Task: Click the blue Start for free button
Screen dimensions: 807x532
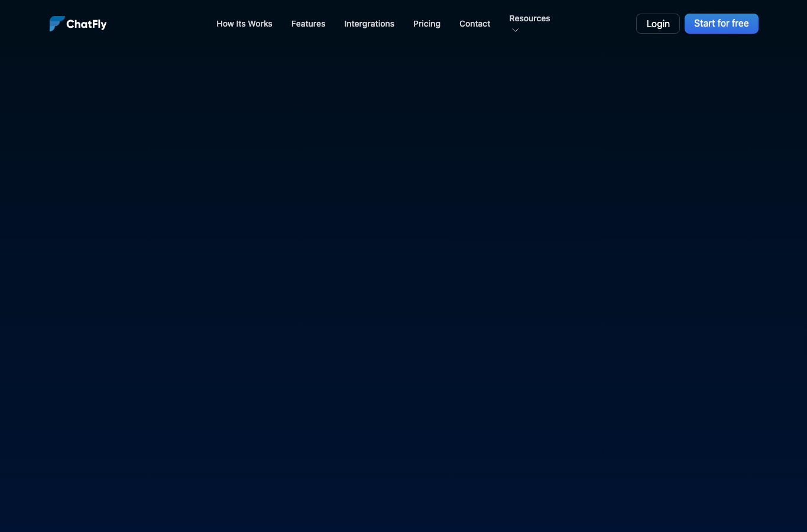Action: (x=721, y=24)
